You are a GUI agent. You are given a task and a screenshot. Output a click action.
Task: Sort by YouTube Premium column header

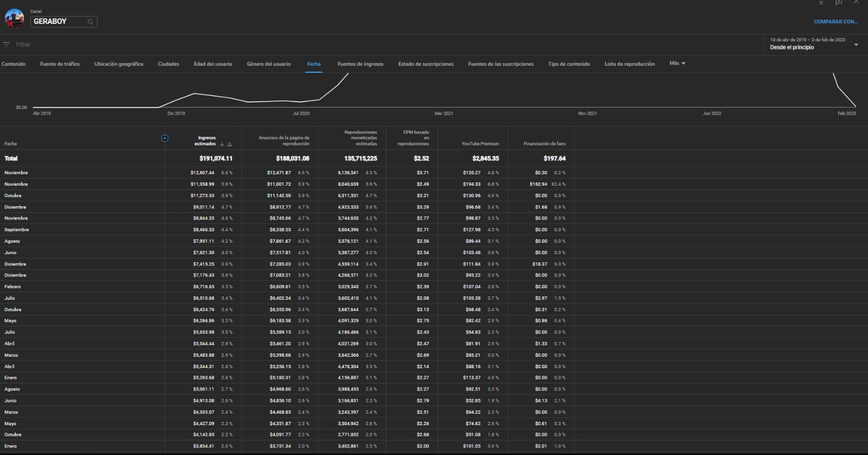[480, 144]
